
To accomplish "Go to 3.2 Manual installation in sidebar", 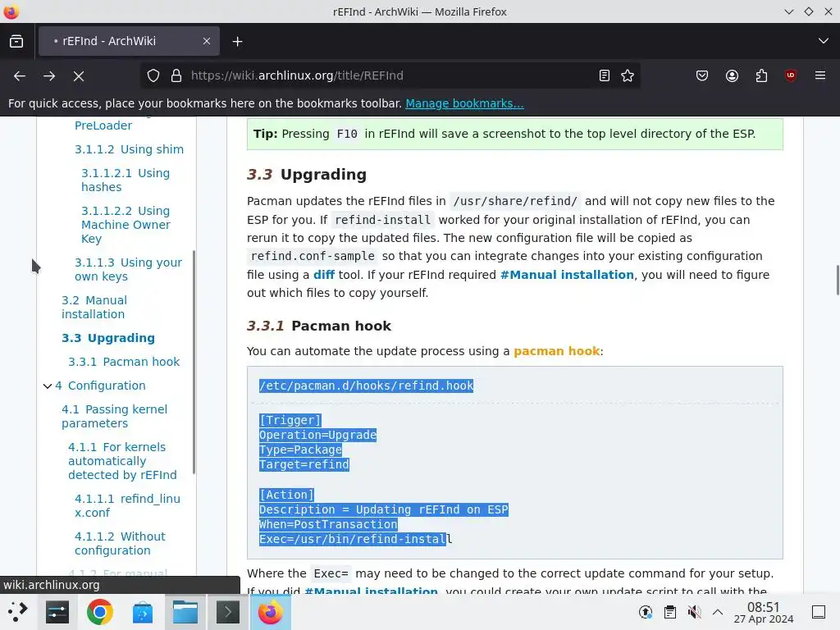I will click(x=94, y=307).
